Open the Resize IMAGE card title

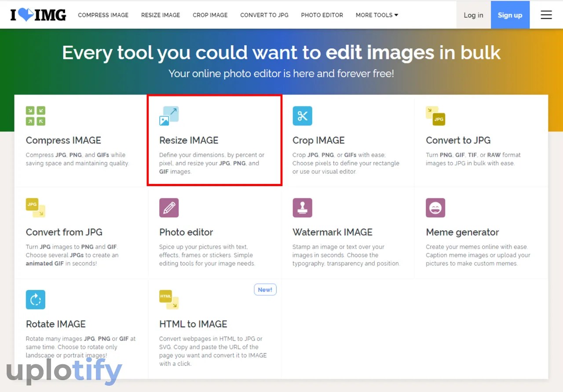click(189, 140)
